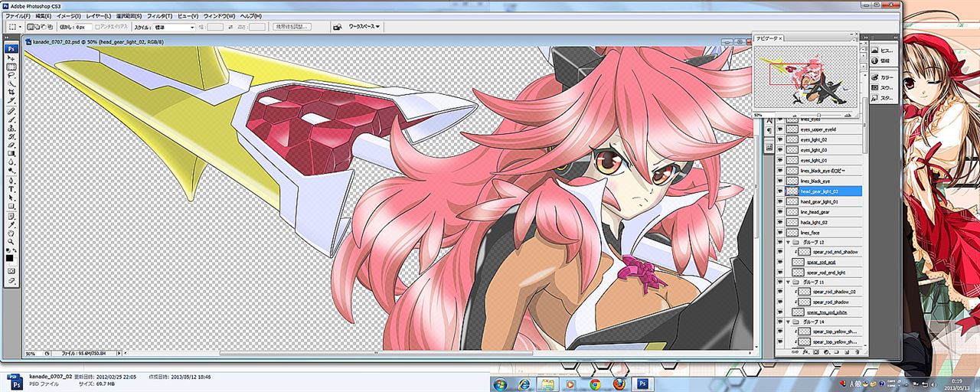Open the Windows Start menu
980x392 pixels.
(x=499, y=383)
